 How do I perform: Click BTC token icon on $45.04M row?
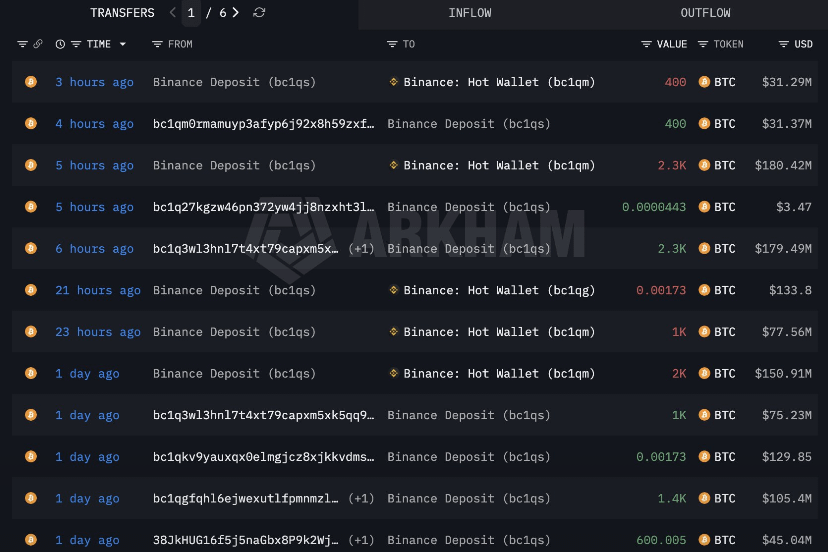(x=704, y=540)
